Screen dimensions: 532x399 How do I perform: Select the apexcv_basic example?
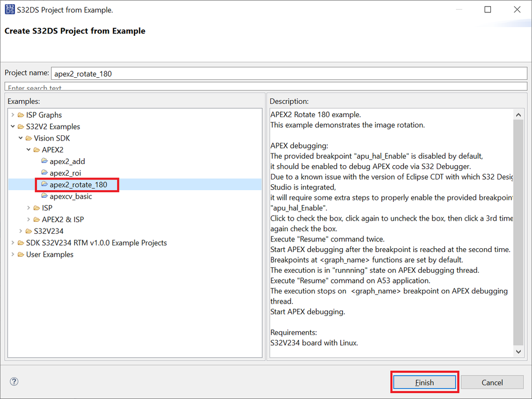70,196
